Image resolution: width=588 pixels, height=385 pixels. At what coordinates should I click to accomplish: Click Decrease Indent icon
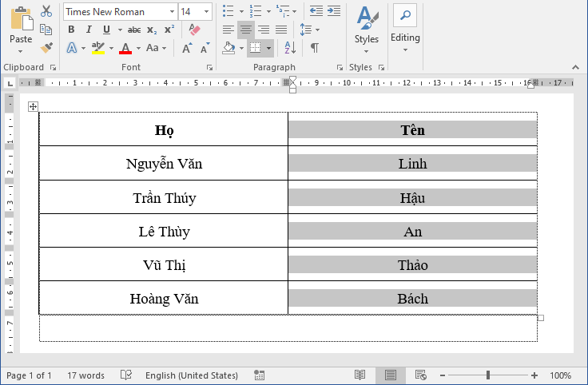316,11
